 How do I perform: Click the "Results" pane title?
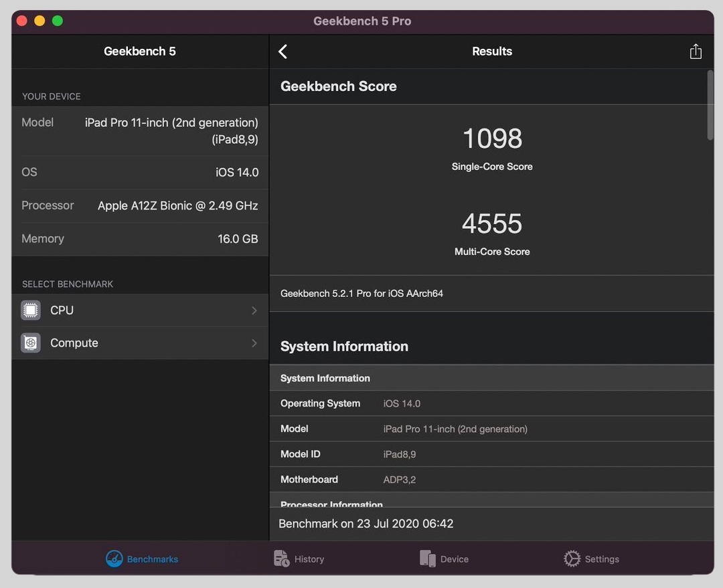click(x=492, y=51)
